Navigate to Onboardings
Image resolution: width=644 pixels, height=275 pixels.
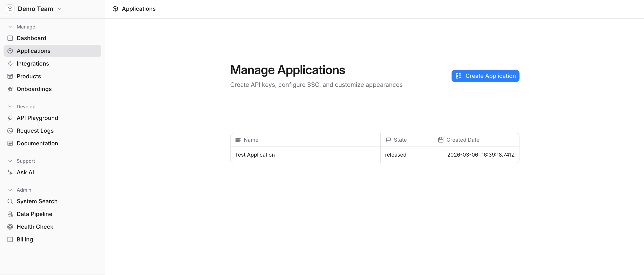pos(52,89)
